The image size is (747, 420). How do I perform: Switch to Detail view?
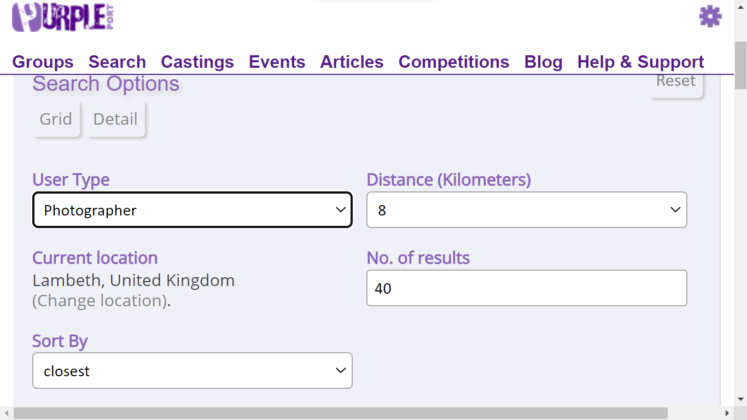click(x=115, y=119)
